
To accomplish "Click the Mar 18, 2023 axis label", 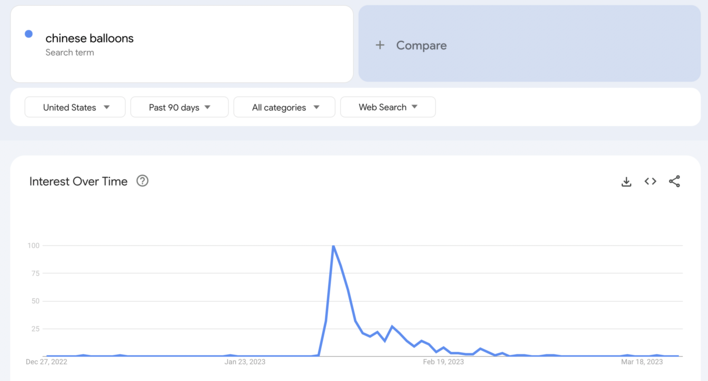I will point(642,362).
